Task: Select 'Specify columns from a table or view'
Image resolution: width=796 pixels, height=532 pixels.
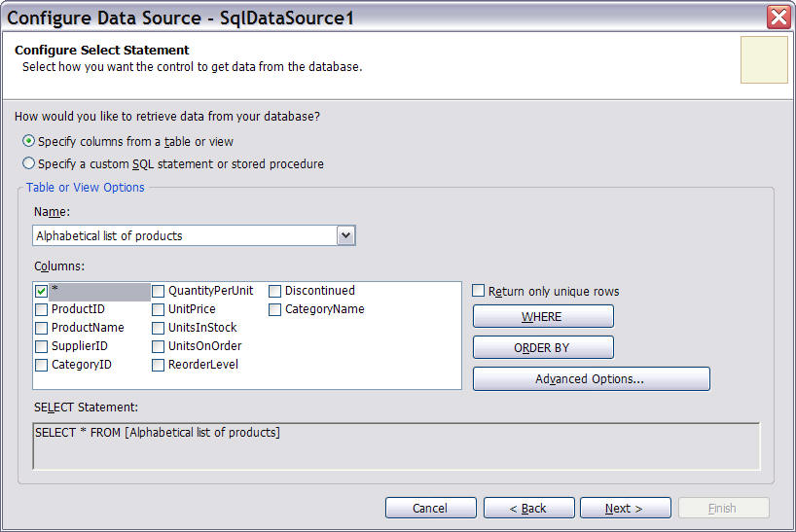Action: click(29, 141)
